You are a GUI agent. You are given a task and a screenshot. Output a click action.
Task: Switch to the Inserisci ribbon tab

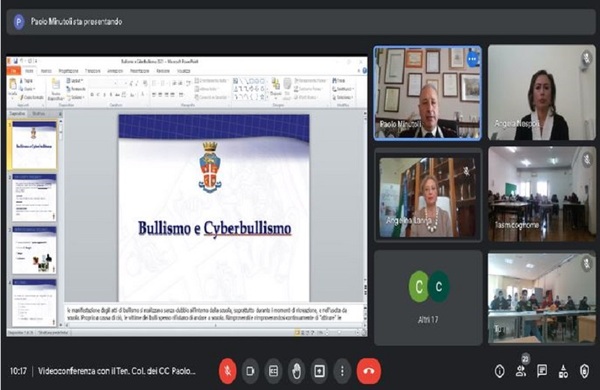pos(46,71)
